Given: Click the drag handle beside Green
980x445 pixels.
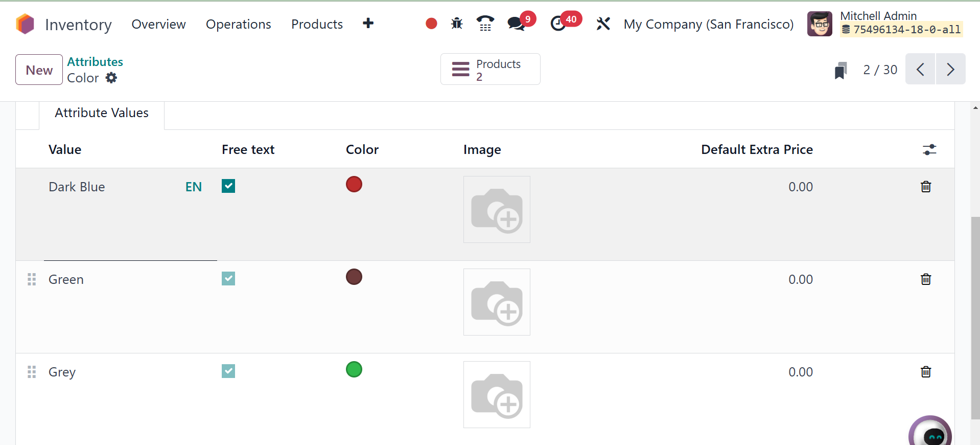Looking at the screenshot, I should tap(32, 279).
